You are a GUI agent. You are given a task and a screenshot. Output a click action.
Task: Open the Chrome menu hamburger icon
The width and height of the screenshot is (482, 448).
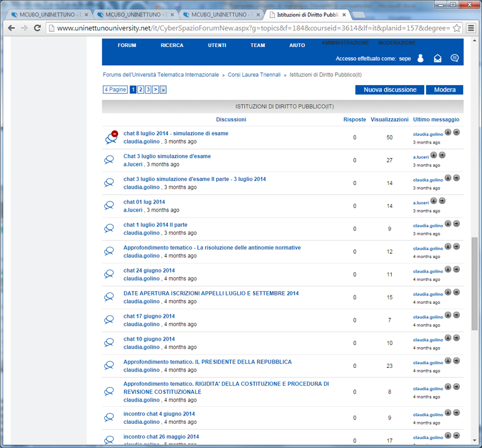tap(471, 28)
